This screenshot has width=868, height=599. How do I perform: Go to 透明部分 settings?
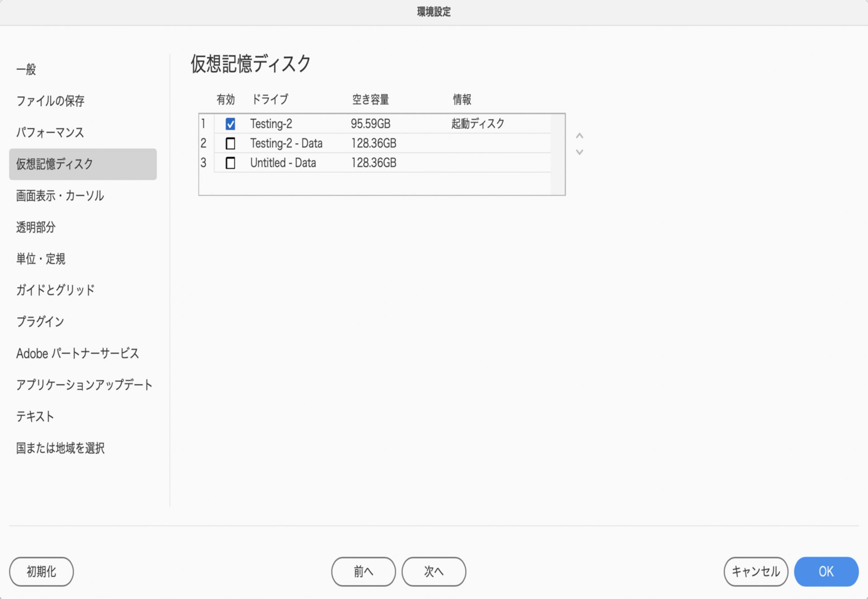click(36, 227)
